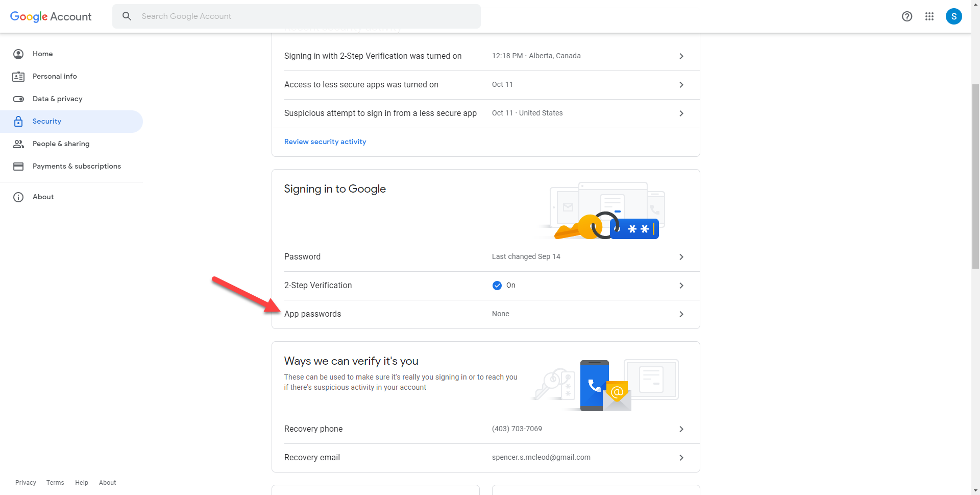980x495 pixels.
Task: Open the About sidebar item
Action: tap(71, 197)
